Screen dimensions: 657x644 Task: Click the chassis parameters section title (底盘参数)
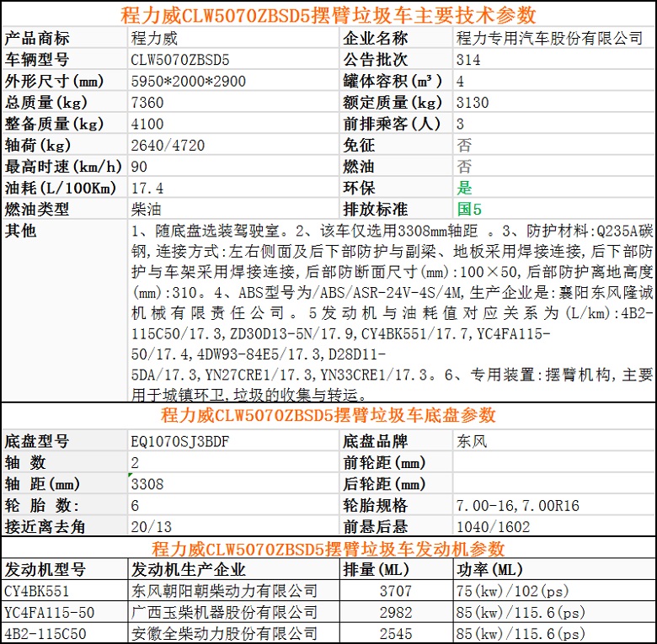[328, 415]
